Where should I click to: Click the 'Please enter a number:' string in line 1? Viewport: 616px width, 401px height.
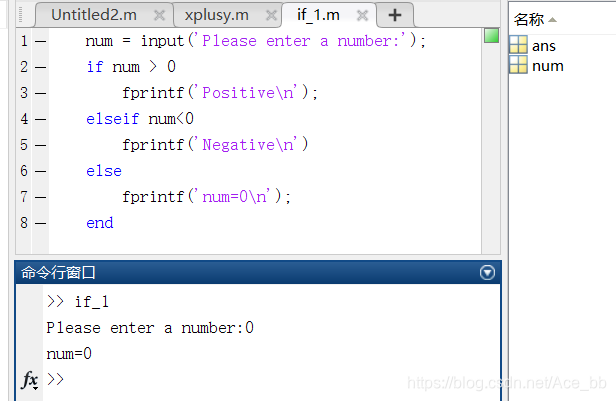click(x=300, y=41)
